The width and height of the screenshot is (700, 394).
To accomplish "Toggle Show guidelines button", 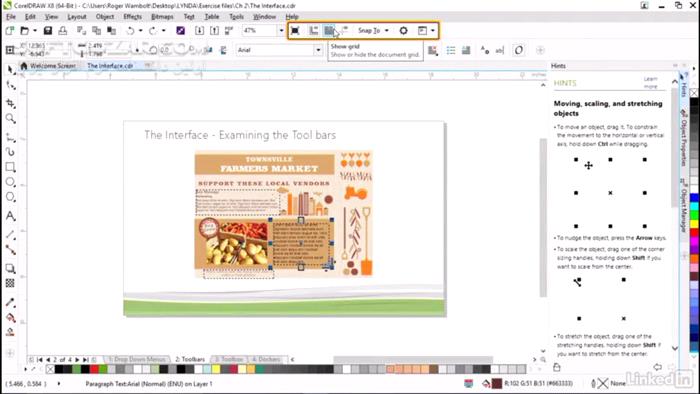I will [344, 30].
